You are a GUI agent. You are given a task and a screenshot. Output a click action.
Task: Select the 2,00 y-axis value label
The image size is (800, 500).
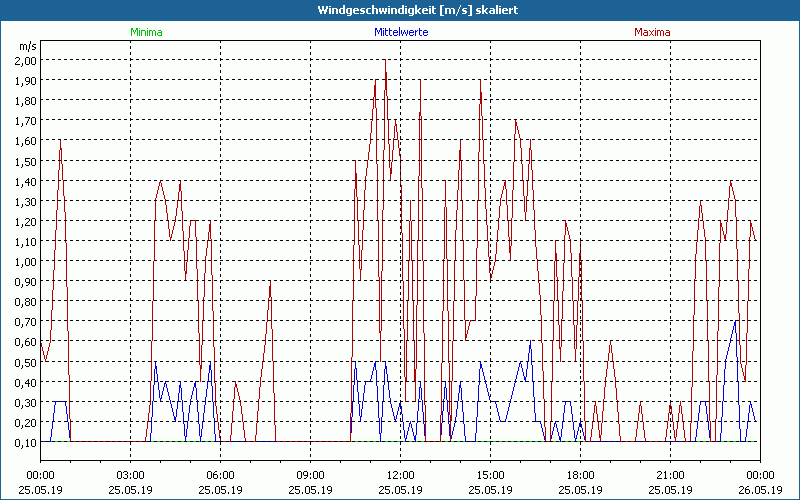click(x=26, y=60)
